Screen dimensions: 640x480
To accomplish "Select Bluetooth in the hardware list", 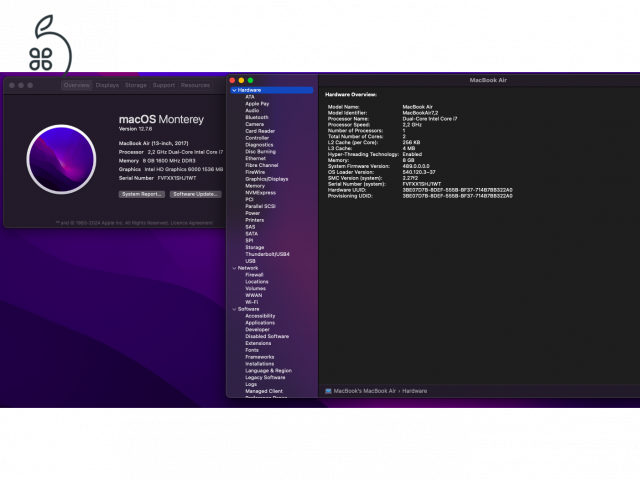I will click(x=257, y=117).
